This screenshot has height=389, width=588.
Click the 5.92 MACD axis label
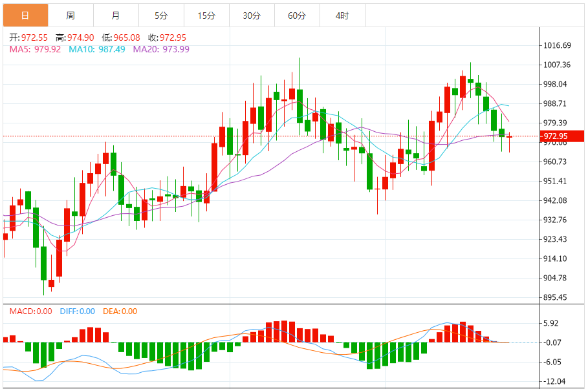click(x=551, y=323)
